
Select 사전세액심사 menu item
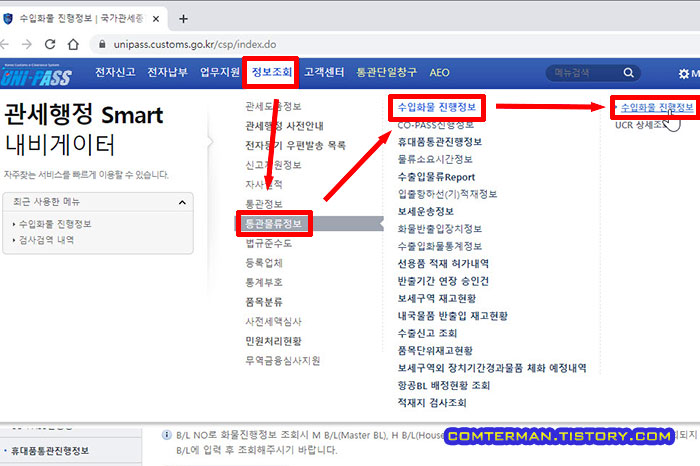(x=273, y=322)
